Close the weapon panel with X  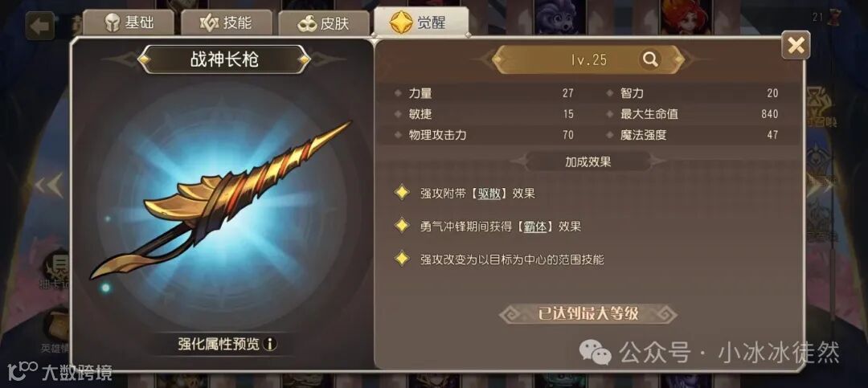(x=796, y=45)
